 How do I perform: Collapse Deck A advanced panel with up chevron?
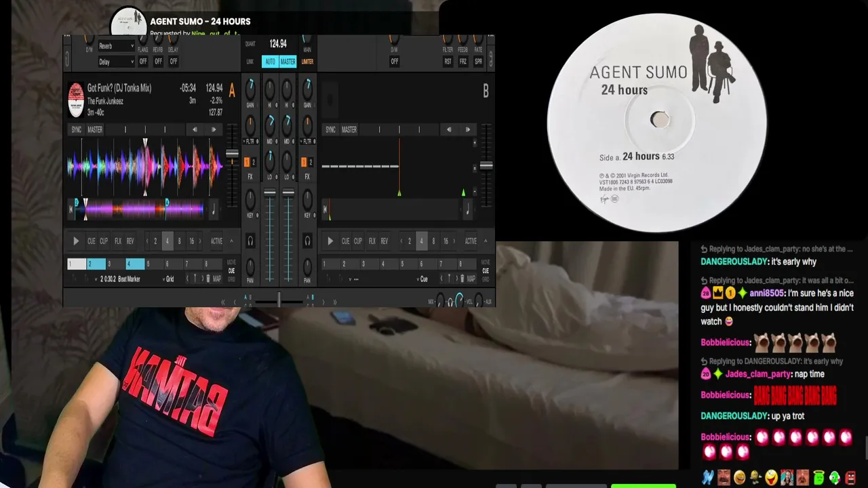pyautogui.click(x=231, y=241)
